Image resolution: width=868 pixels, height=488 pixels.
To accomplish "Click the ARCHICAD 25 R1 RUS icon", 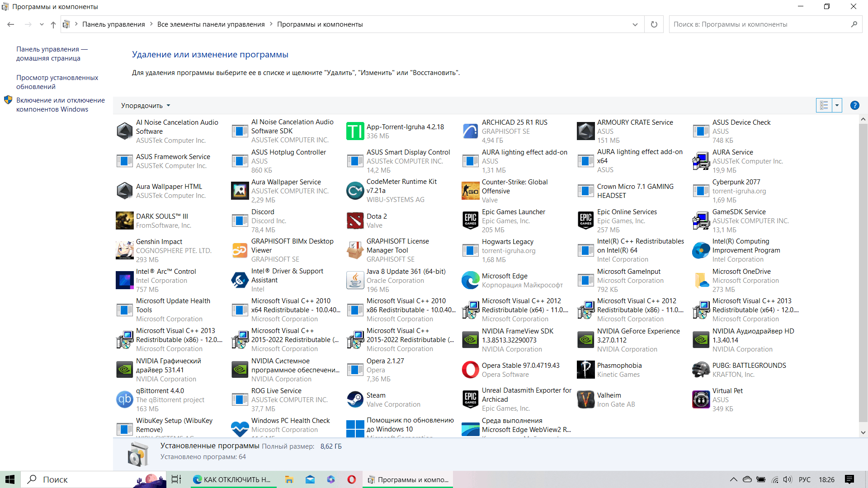I will pyautogui.click(x=470, y=131).
